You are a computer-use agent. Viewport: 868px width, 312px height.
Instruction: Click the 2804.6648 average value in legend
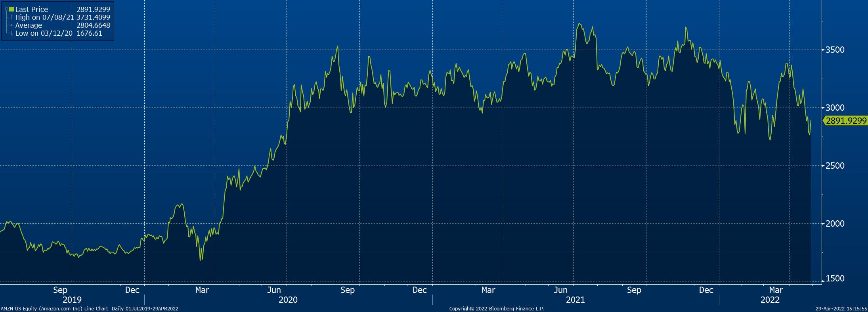93,25
